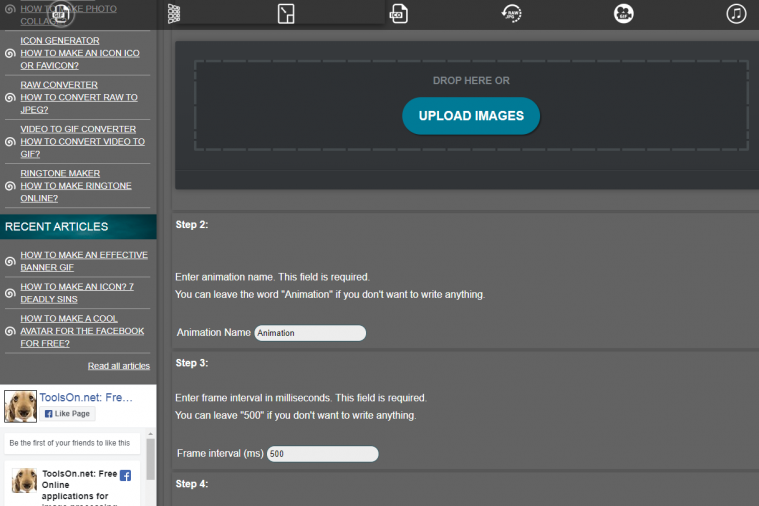This screenshot has width=759, height=506.
Task: Click the DROP HERE OR text area
Action: click(x=471, y=80)
